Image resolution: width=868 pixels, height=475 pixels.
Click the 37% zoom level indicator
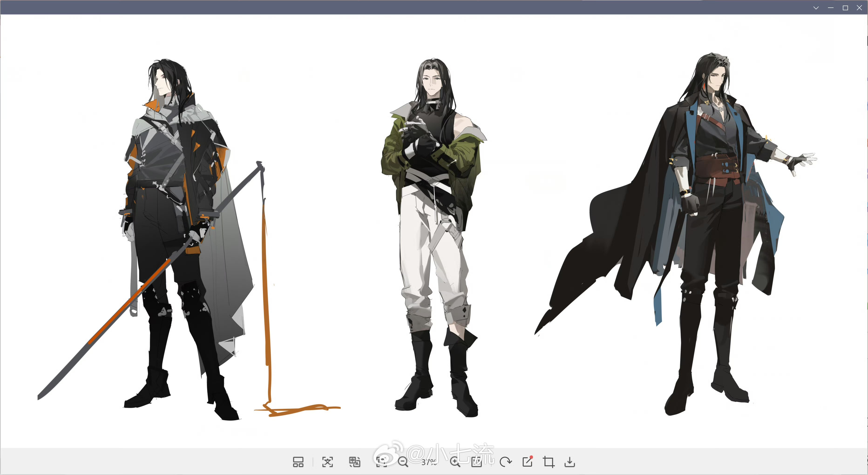tap(429, 462)
